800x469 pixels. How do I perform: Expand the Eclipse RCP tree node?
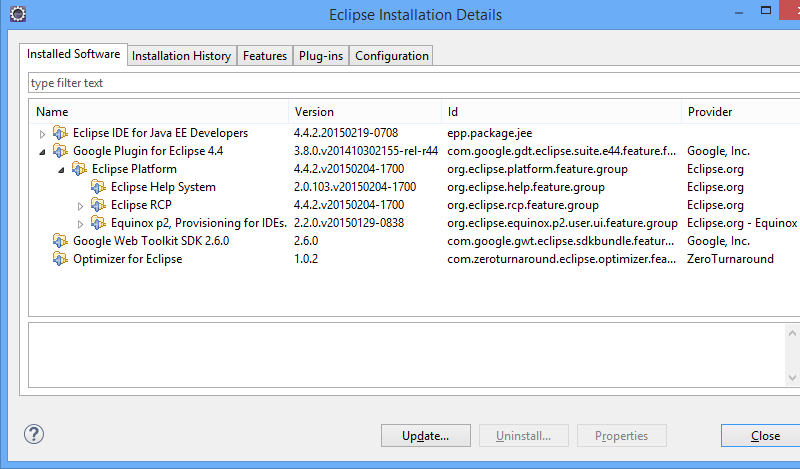pyautogui.click(x=80, y=205)
